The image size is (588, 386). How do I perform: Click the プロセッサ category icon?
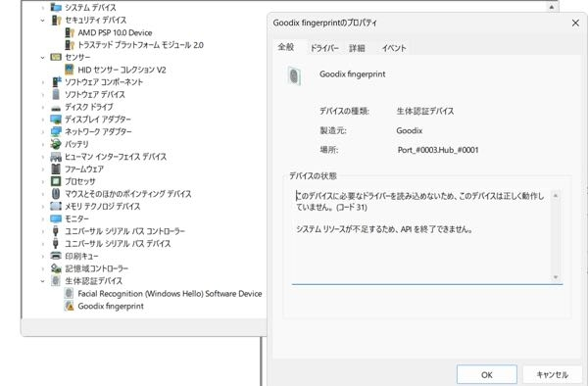pos(56,181)
